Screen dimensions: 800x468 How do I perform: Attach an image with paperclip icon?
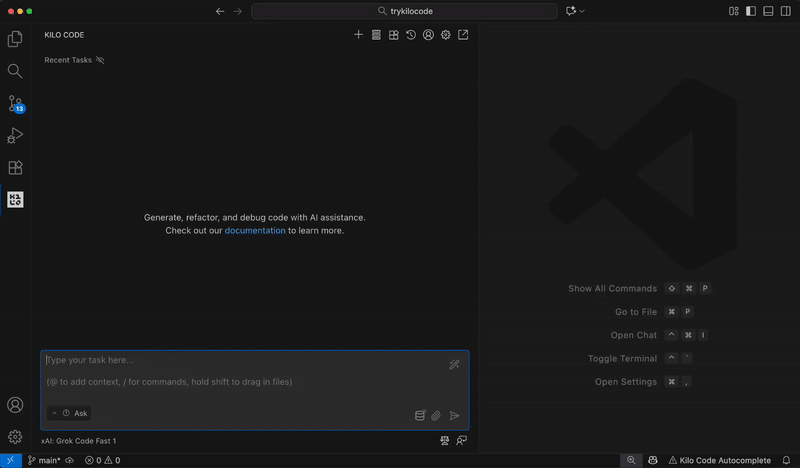coord(436,415)
